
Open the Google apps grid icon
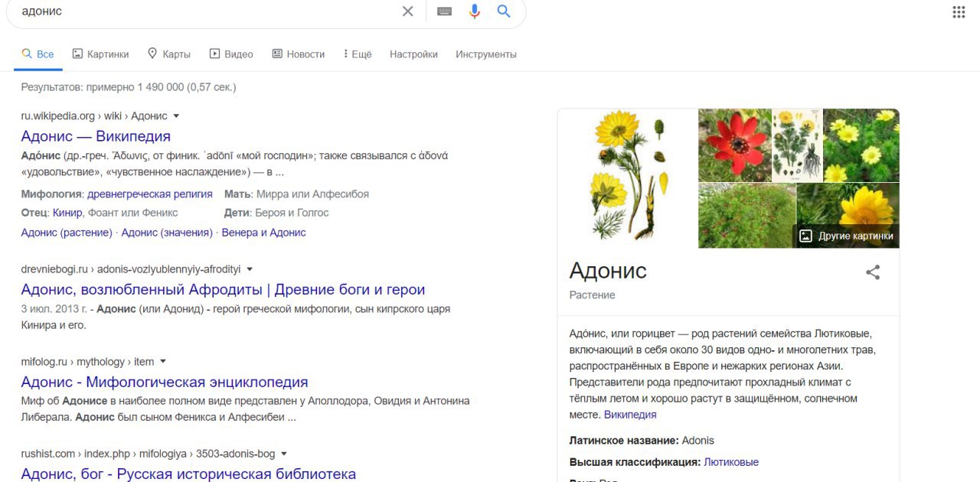pyautogui.click(x=959, y=11)
